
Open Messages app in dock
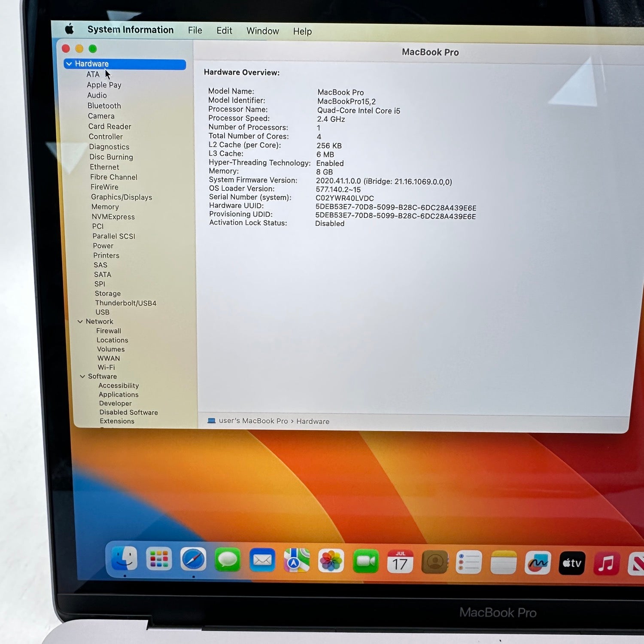point(228,560)
